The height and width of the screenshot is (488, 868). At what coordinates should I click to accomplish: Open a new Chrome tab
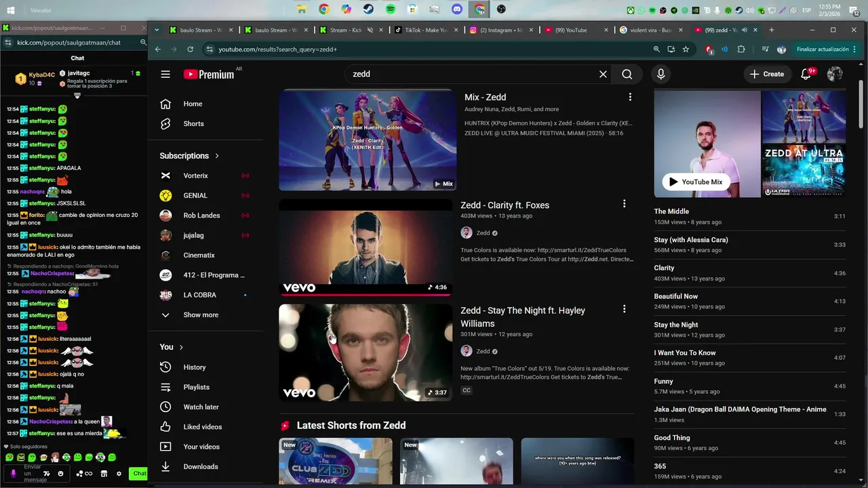771,30
